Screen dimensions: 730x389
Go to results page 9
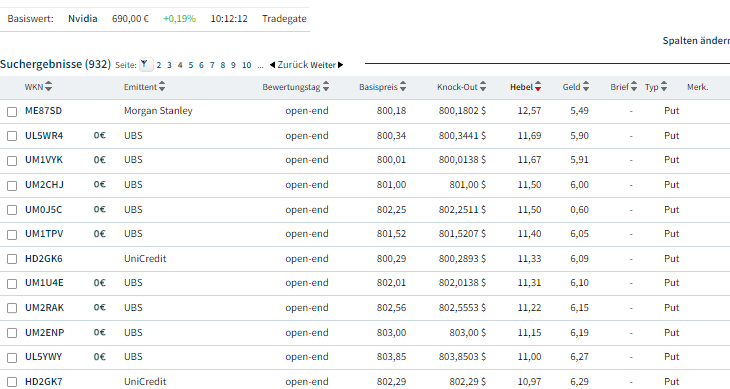[x=233, y=65]
